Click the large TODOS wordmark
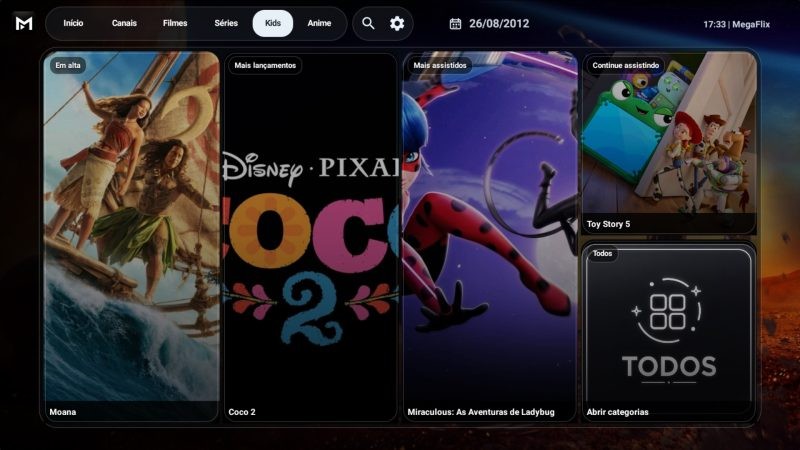 [669, 366]
